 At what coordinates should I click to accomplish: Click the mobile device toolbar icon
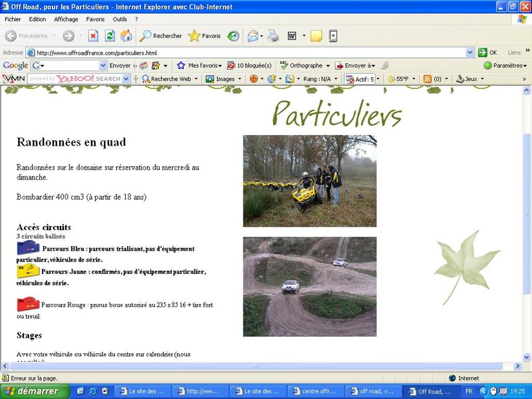(333, 36)
